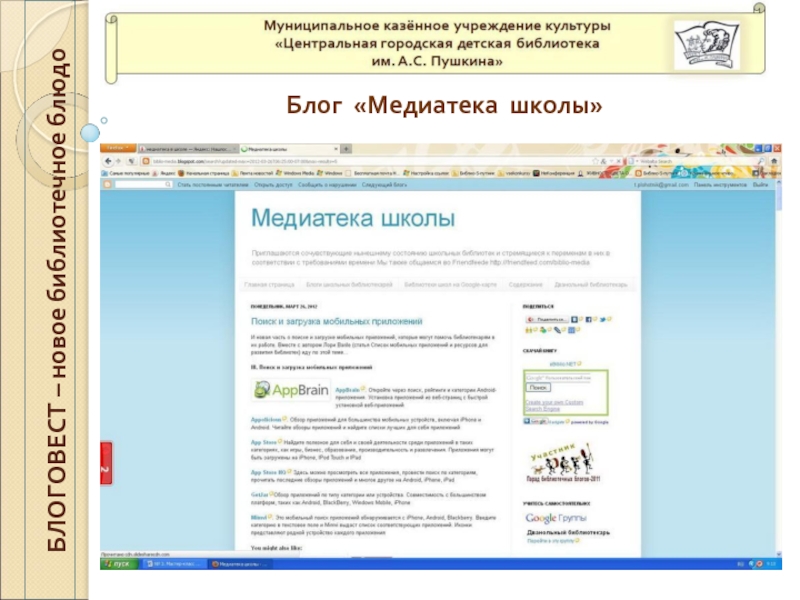
Task: Open the Начальная страница bookmark
Action: (203, 173)
